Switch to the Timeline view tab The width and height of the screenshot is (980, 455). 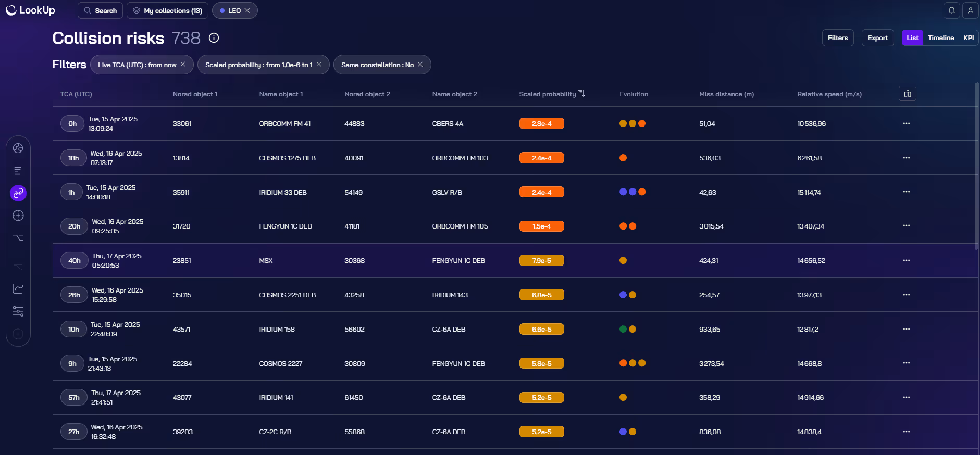click(x=941, y=38)
